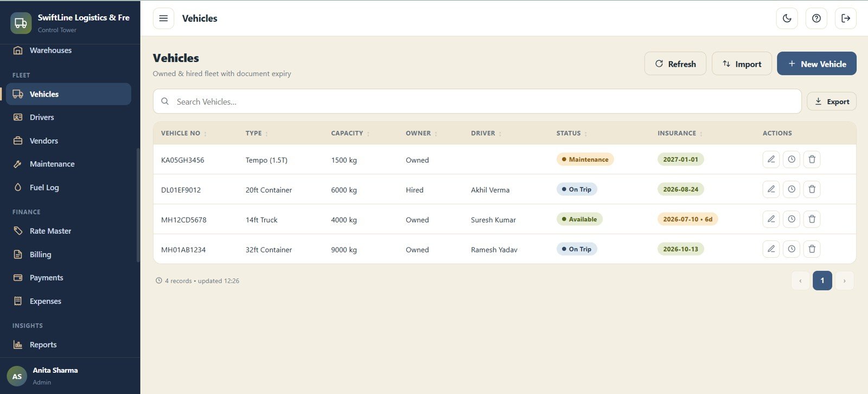Click the 4 records updated status text
868x394 pixels.
(197, 281)
